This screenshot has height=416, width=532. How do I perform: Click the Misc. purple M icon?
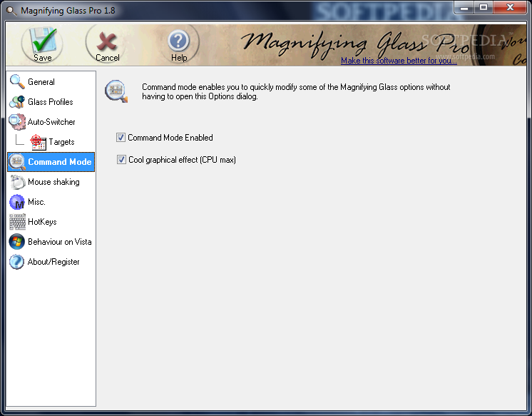click(x=17, y=202)
